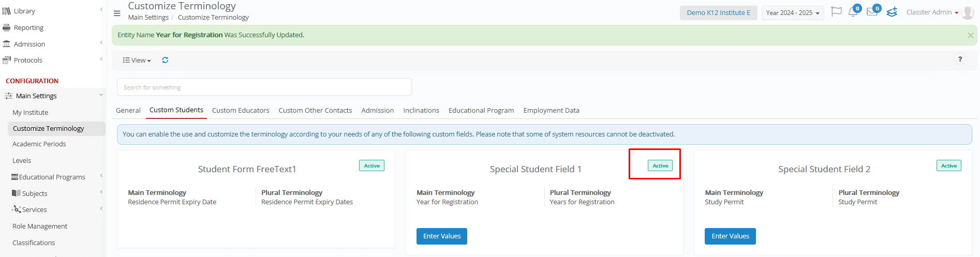Viewport: 980px width, 257px height.
Task: Click the flag icon in header
Action: pos(836,12)
